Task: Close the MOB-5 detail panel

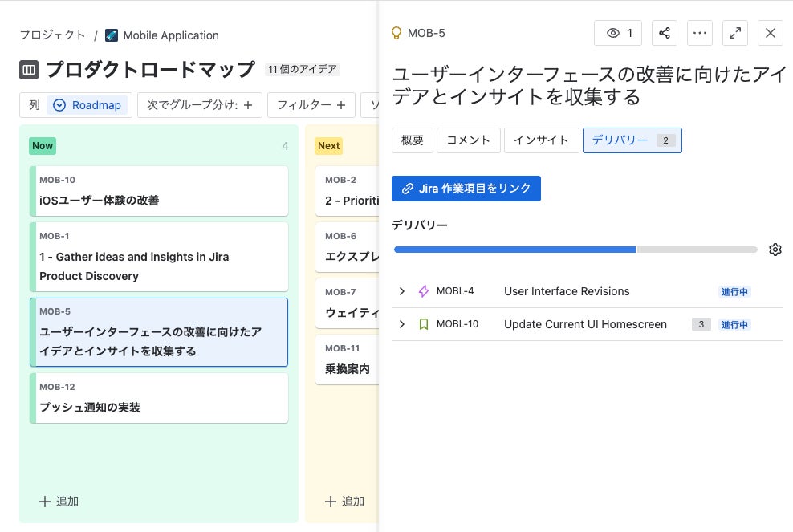Action: (x=771, y=33)
